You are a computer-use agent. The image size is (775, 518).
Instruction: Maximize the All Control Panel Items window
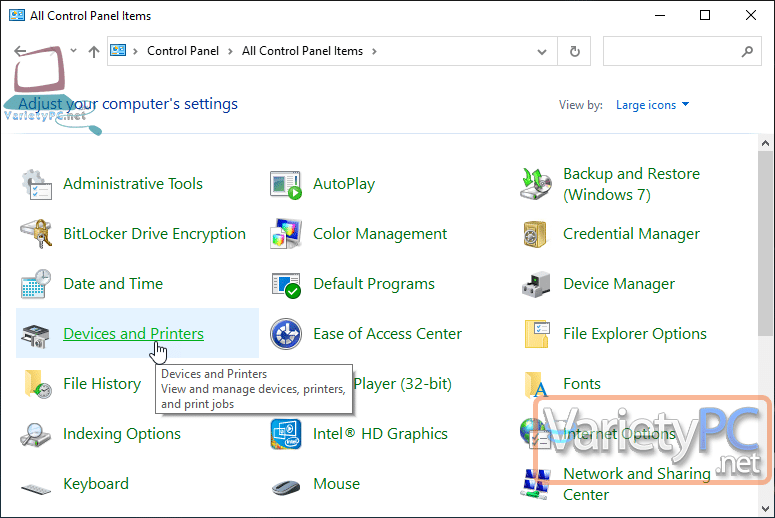(705, 15)
